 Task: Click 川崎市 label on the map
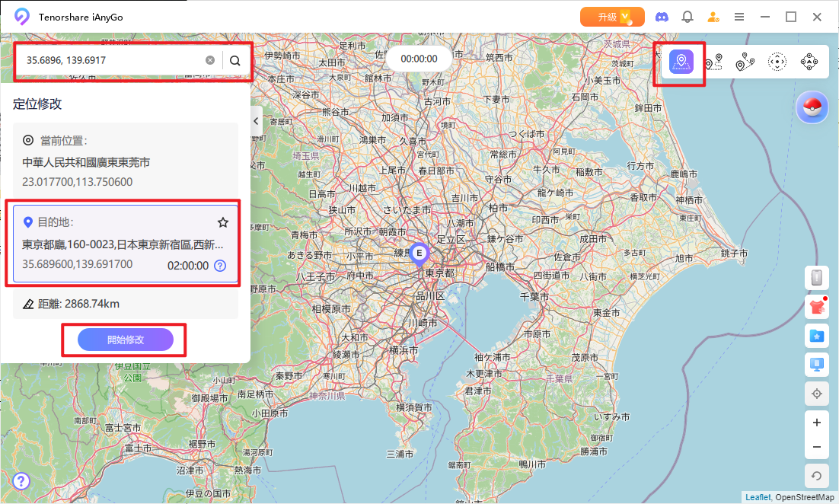tap(423, 323)
